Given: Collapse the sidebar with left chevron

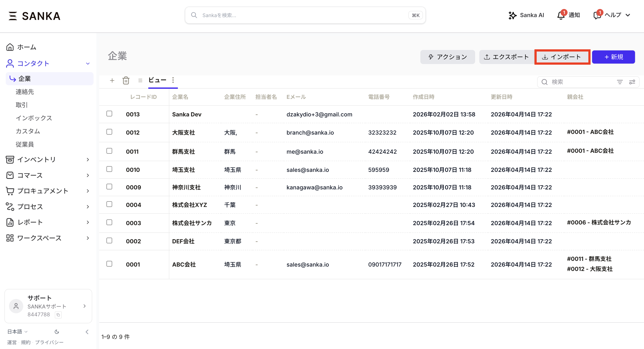Looking at the screenshot, I should pyautogui.click(x=87, y=332).
